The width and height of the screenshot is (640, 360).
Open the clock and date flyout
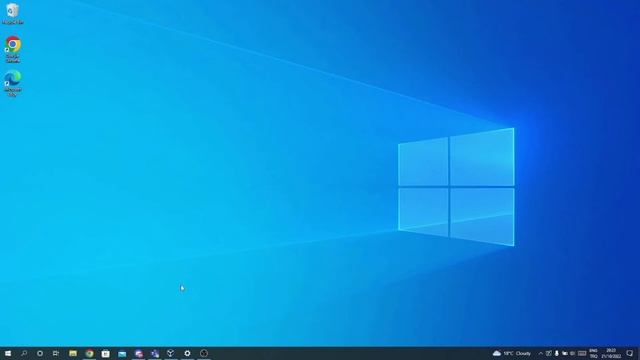(x=611, y=353)
